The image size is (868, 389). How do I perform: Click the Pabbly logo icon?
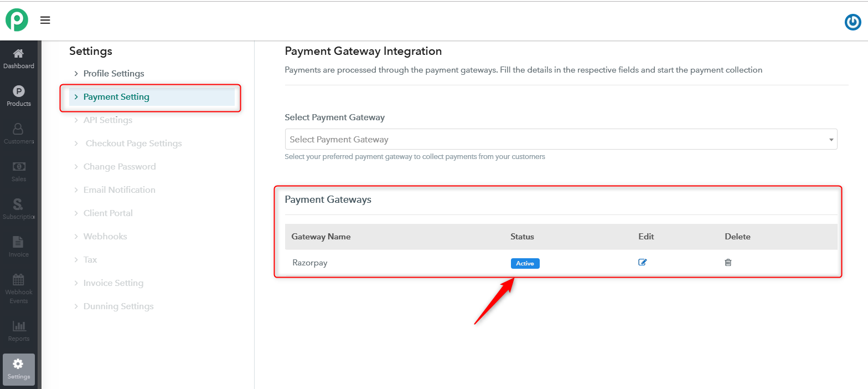tap(17, 21)
